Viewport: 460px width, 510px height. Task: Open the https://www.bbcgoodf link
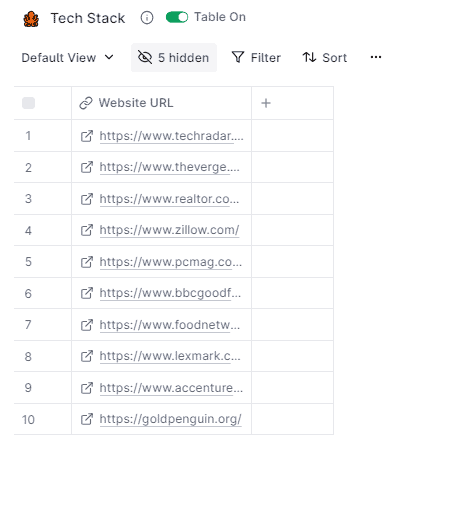point(170,293)
